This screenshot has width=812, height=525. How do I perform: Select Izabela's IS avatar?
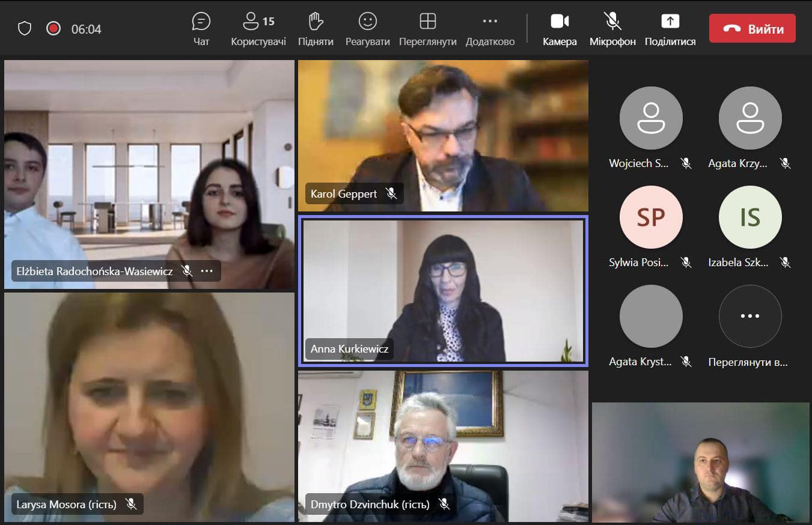(750, 217)
